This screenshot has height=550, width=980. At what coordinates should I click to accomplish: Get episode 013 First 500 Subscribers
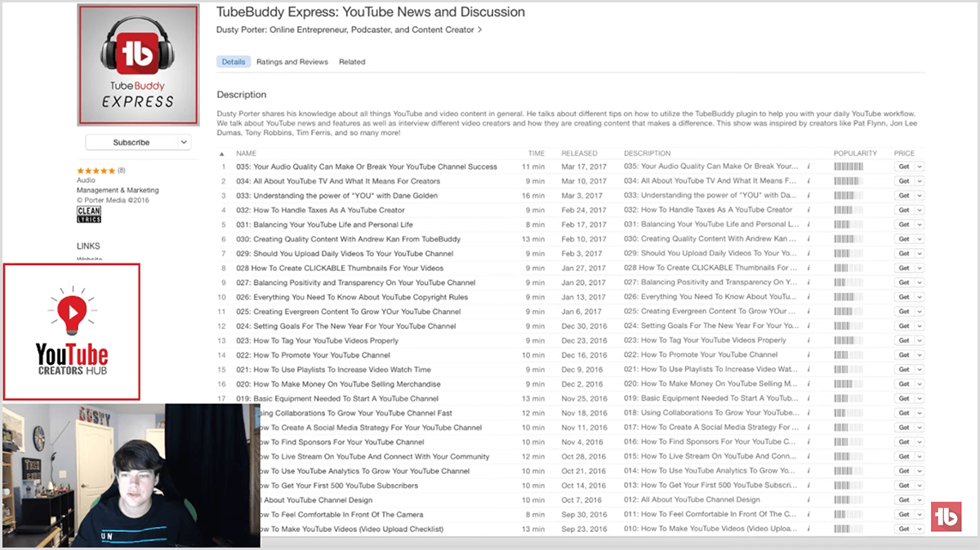(x=904, y=486)
